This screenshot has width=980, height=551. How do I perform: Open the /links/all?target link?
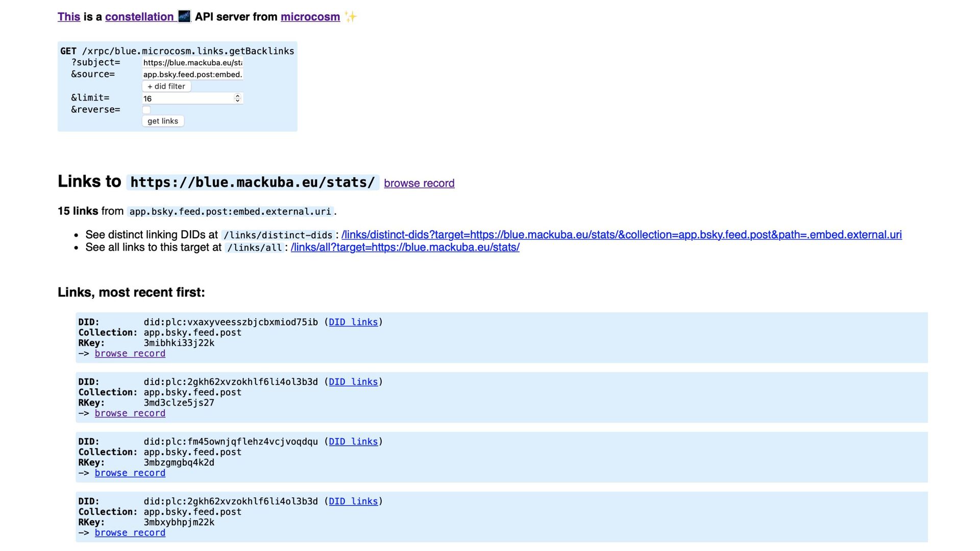click(405, 247)
